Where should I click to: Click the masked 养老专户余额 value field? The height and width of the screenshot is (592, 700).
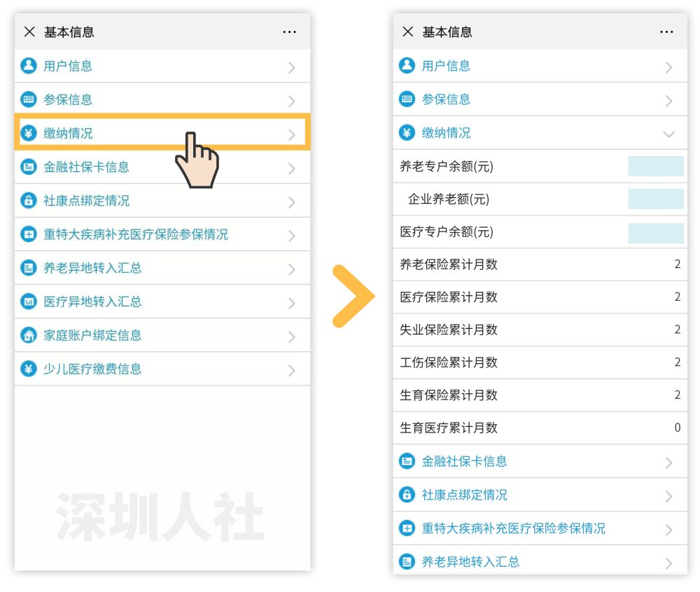tap(656, 166)
